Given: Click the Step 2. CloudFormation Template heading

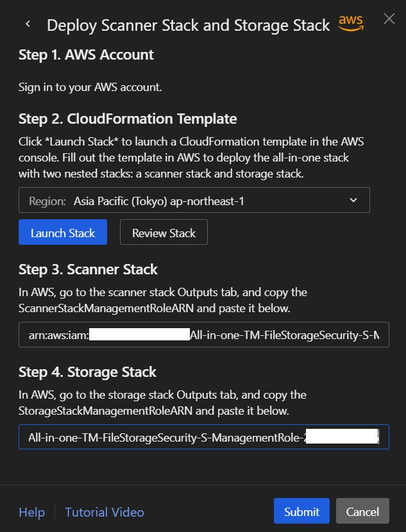Looking at the screenshot, I should [x=128, y=119].
